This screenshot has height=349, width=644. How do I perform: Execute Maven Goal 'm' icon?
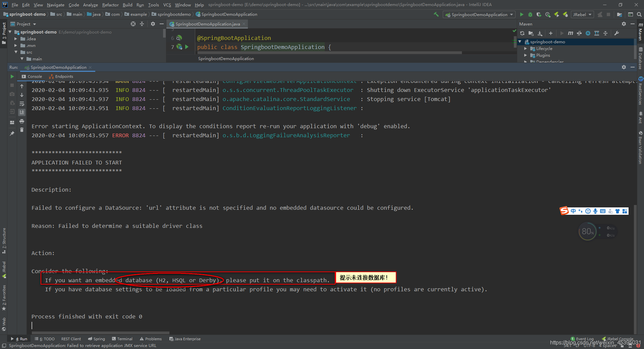click(570, 33)
